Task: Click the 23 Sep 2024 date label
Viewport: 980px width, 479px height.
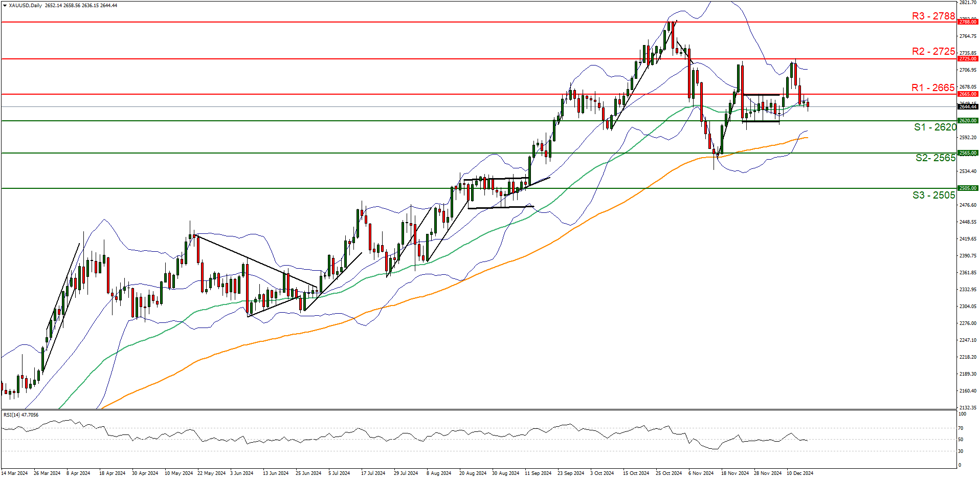Action: coord(571,473)
